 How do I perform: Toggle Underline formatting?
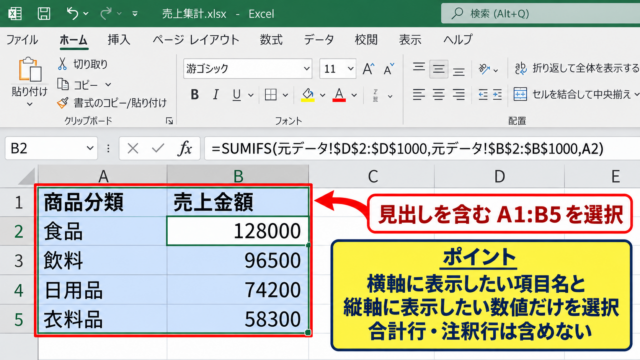point(236,95)
